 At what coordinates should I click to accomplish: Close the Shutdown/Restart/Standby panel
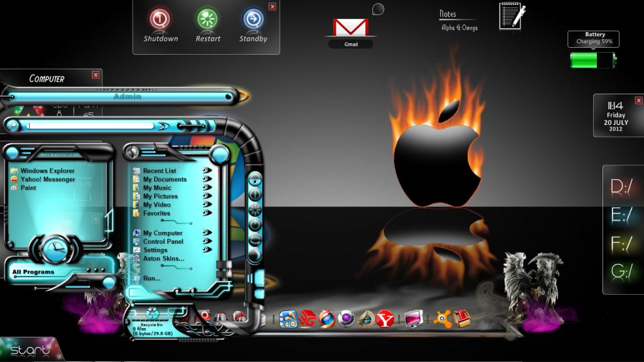[272, 7]
